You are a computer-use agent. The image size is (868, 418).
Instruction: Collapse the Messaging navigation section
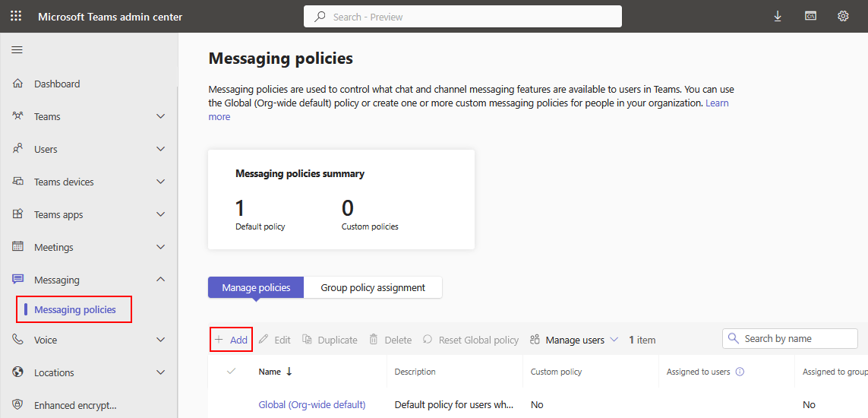point(160,280)
